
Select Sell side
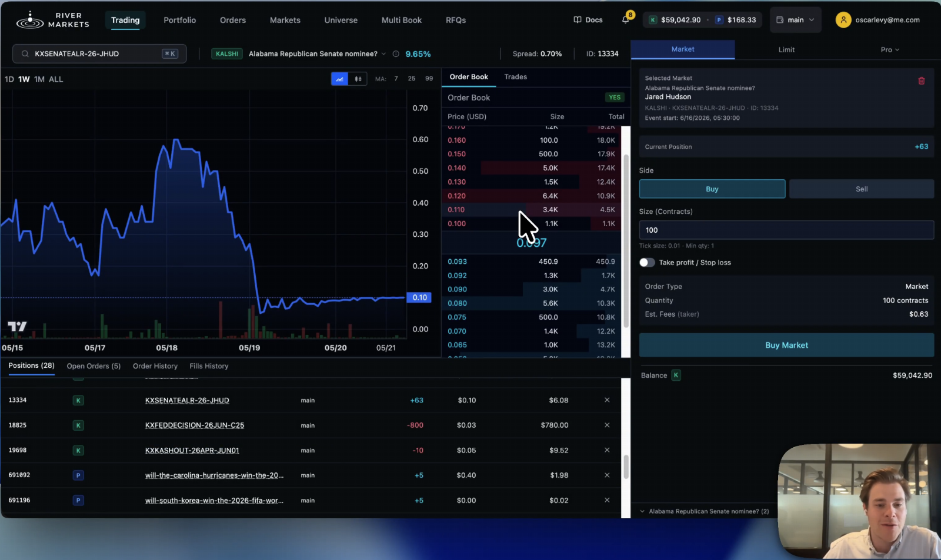click(x=862, y=189)
